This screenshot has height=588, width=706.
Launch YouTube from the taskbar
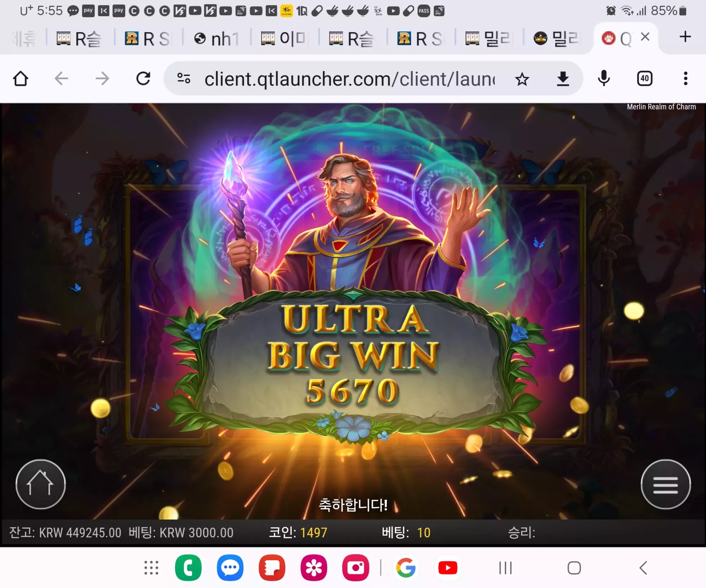pyautogui.click(x=448, y=568)
